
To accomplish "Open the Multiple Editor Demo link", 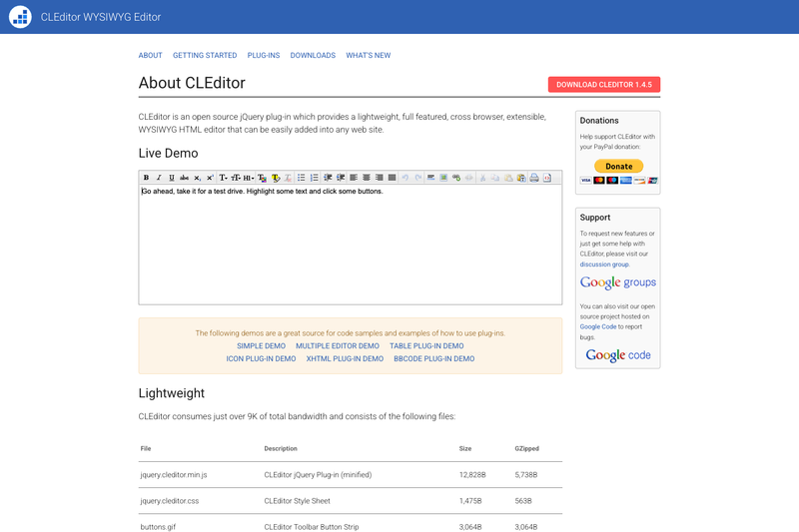I will point(338,345).
